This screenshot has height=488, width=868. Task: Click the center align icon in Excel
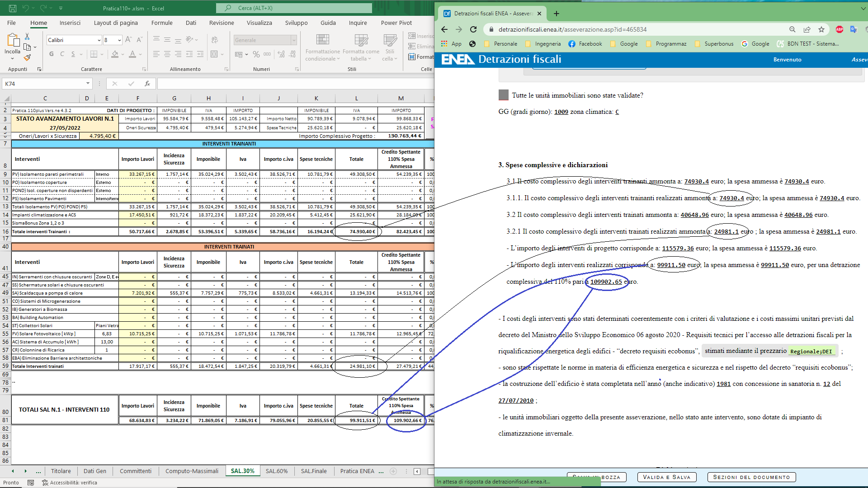167,54
